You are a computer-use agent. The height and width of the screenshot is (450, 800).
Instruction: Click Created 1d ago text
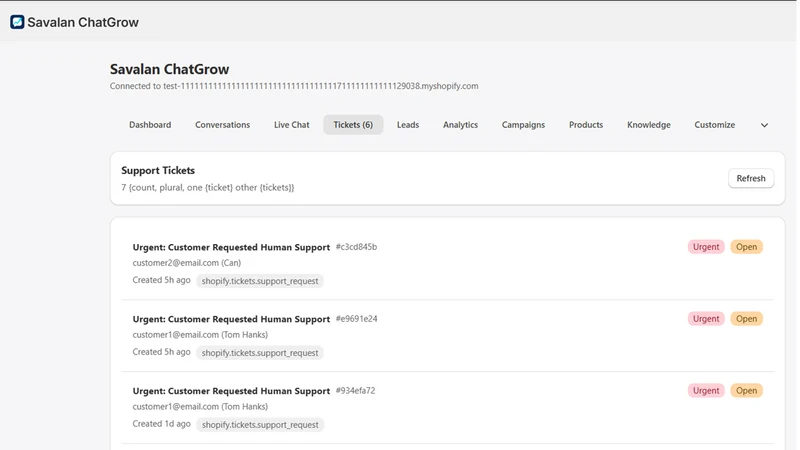(x=161, y=424)
